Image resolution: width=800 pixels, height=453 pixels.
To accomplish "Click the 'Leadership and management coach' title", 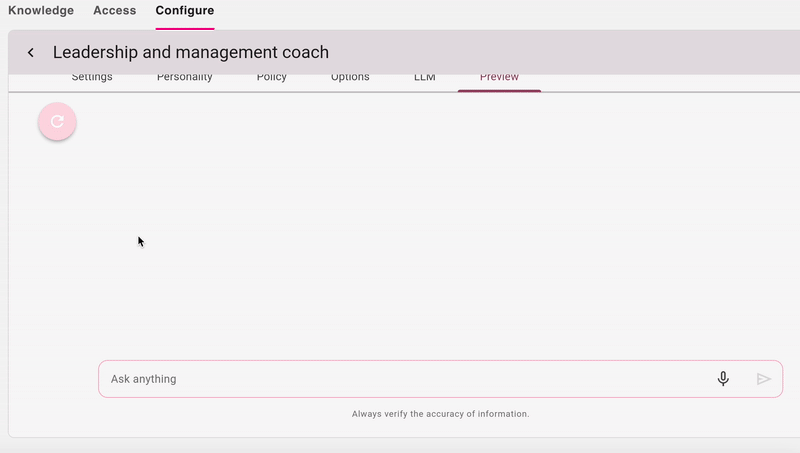I will [x=190, y=52].
